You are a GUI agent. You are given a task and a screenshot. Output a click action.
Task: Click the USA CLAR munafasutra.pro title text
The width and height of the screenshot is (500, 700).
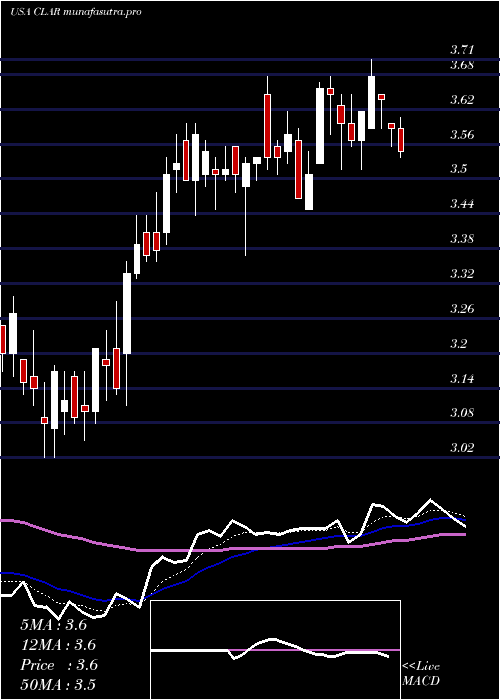[x=75, y=12]
